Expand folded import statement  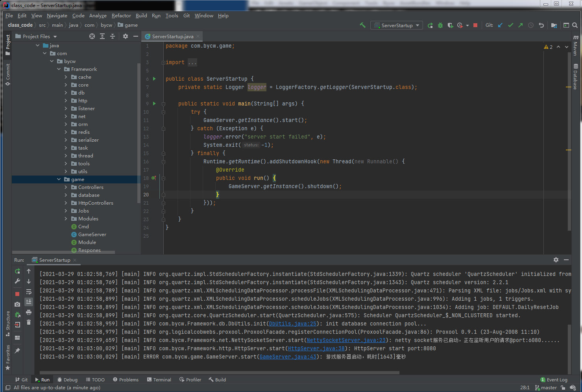(163, 63)
